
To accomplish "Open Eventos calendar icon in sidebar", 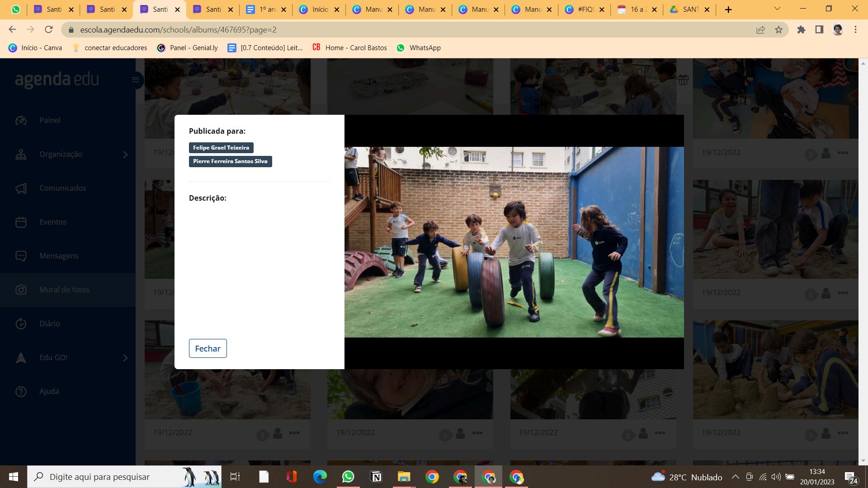I will tap(21, 222).
